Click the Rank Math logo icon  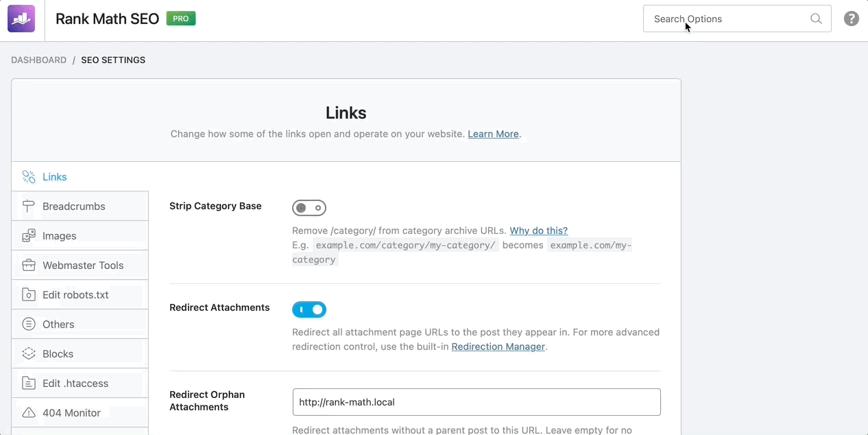coord(21,19)
